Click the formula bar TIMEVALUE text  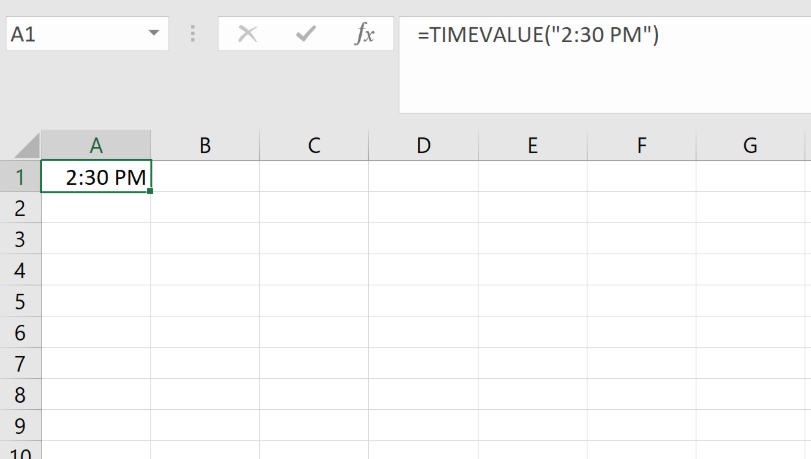(x=538, y=35)
